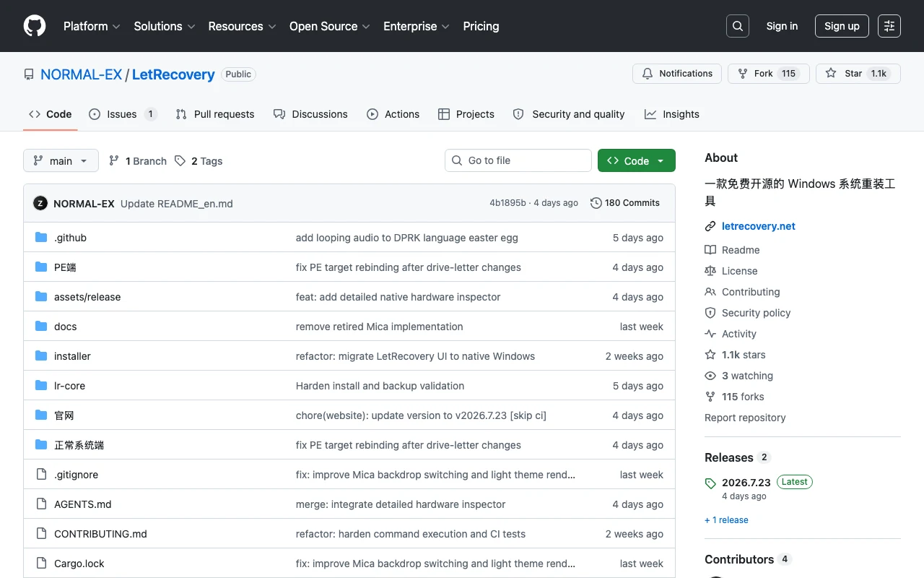Expand the Platform menu
Image resolution: width=924 pixels, height=578 pixels.
coord(92,26)
